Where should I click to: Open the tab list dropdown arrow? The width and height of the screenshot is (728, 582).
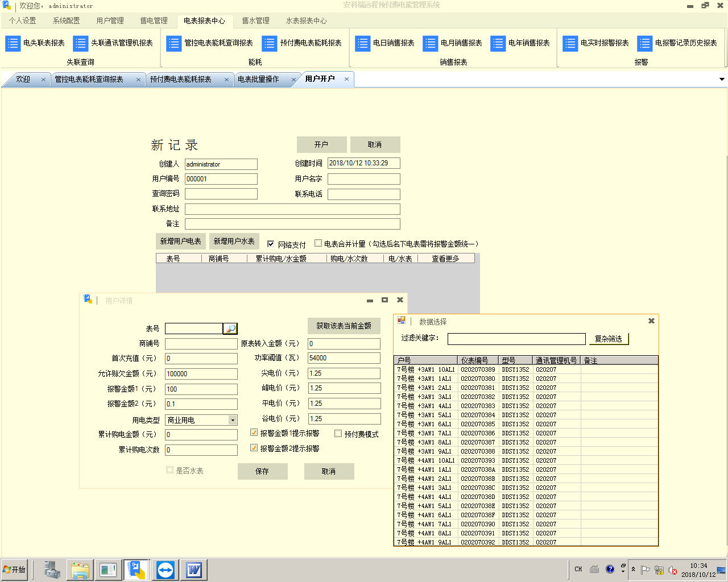point(722,80)
